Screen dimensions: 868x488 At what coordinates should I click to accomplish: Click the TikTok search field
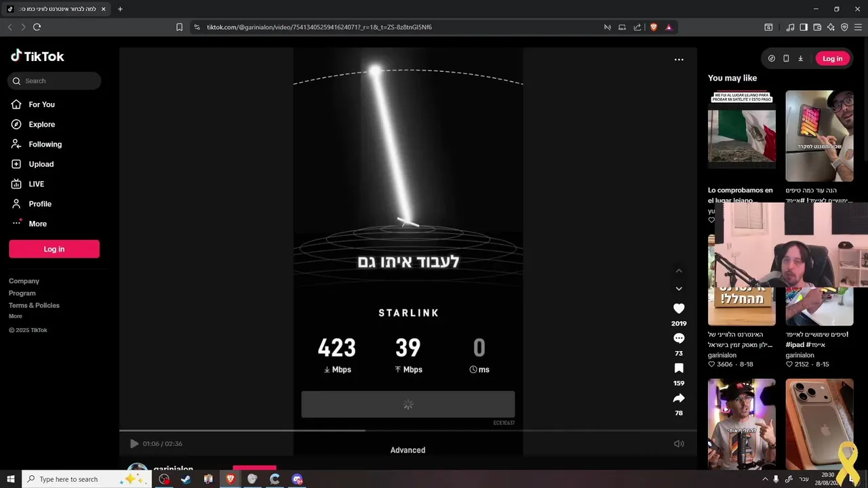54,81
